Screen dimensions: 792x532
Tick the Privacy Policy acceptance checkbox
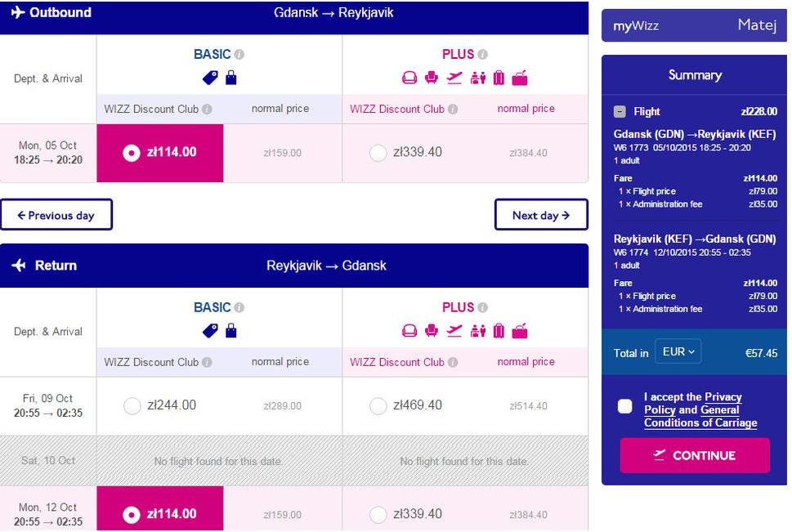click(x=624, y=406)
